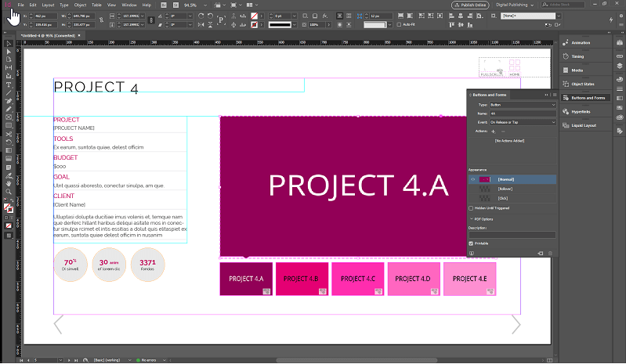626x364 pixels.
Task: Select the Type tool in the toolbox
Action: [x=9, y=85]
